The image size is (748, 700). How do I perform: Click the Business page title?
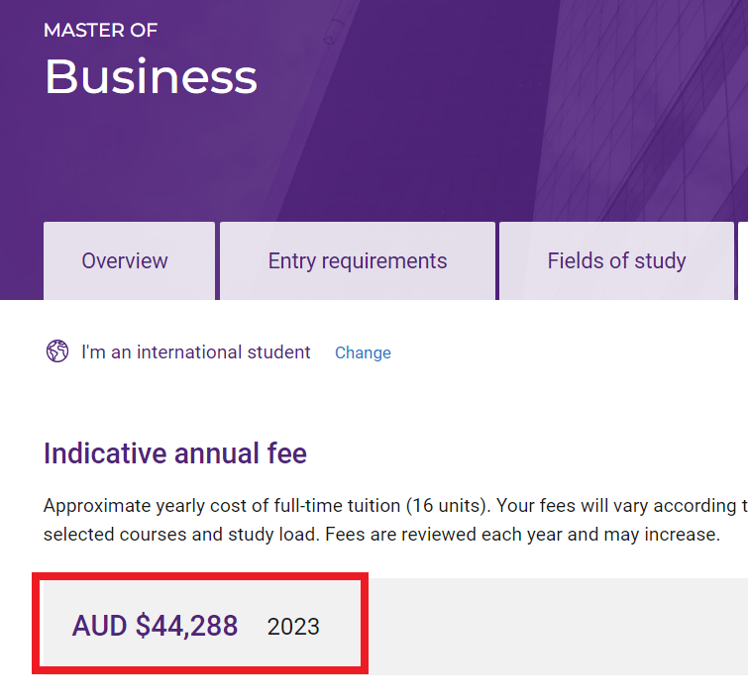pos(151,77)
